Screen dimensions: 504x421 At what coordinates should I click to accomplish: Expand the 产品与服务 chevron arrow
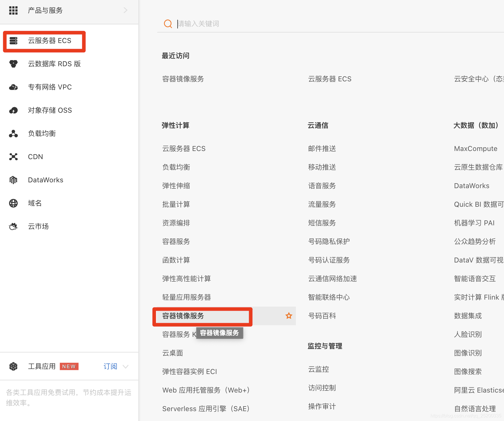126,10
